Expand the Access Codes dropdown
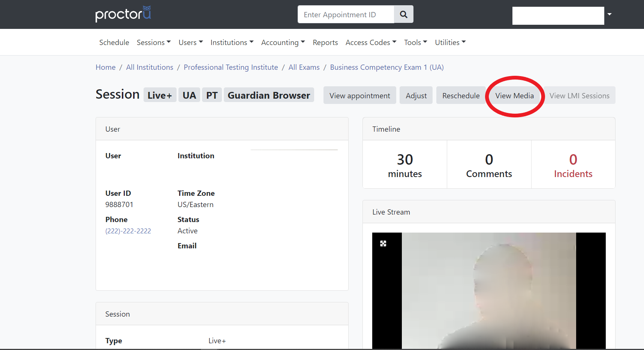Screen dimensions: 644x350 (371, 42)
